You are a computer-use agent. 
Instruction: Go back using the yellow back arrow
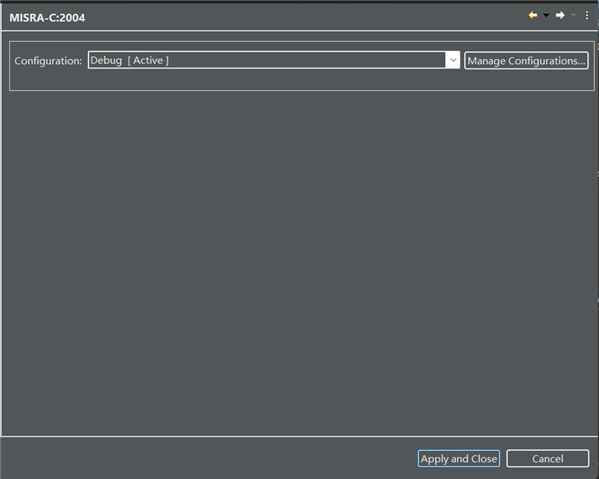click(533, 15)
